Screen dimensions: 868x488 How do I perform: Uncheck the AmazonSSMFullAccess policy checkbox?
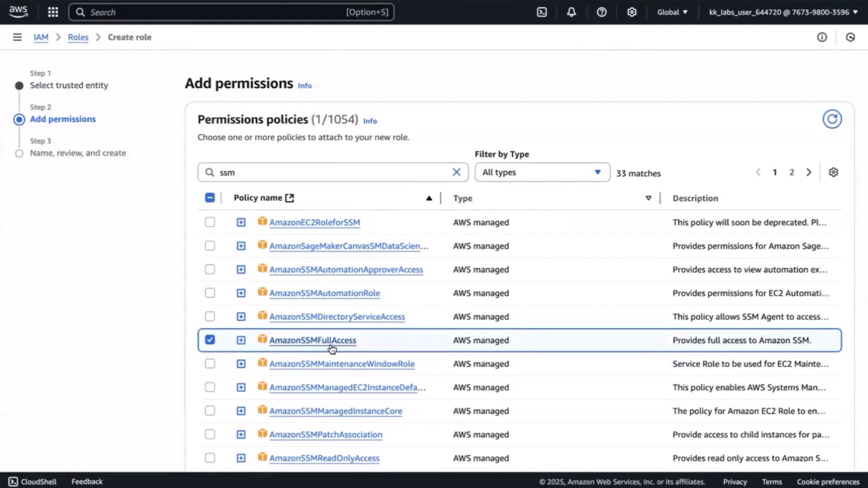[210, 340]
